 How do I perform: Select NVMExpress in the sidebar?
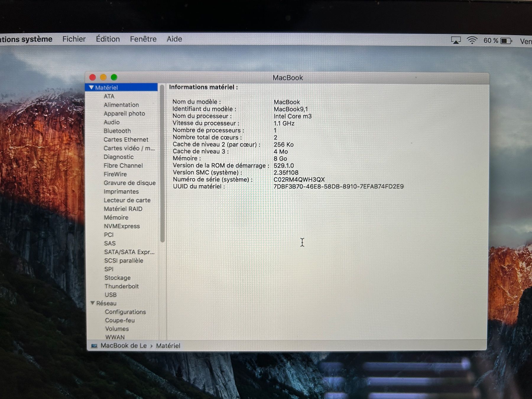coord(122,226)
